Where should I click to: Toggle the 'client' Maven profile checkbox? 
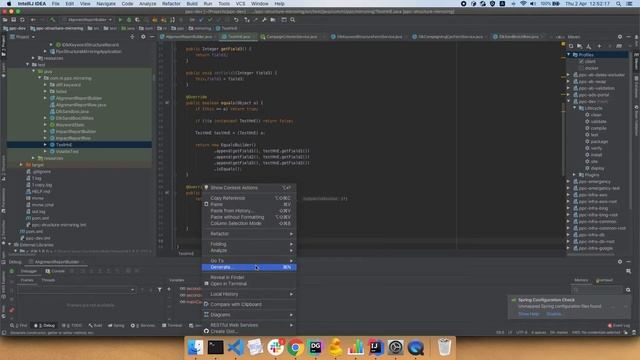click(581, 61)
